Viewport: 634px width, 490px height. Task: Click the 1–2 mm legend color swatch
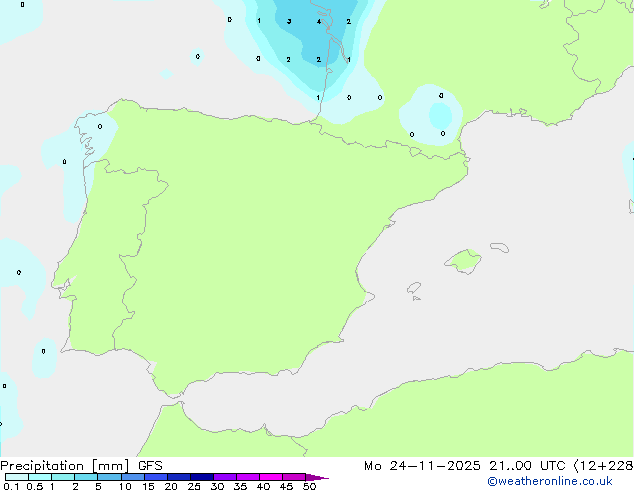click(63, 477)
